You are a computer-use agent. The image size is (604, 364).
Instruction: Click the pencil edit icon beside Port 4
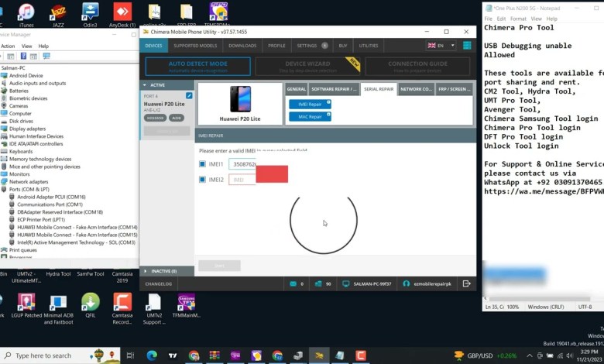(x=189, y=95)
